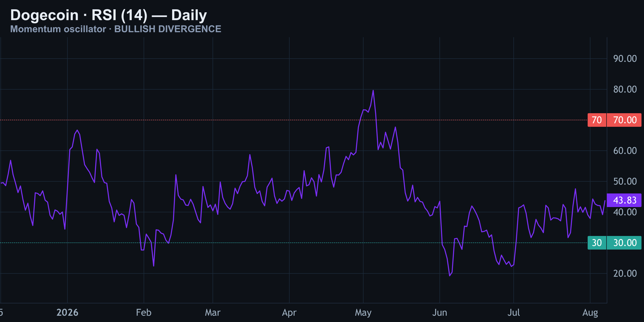Click the 20.00 axis value
644x322 pixels.
(625, 273)
